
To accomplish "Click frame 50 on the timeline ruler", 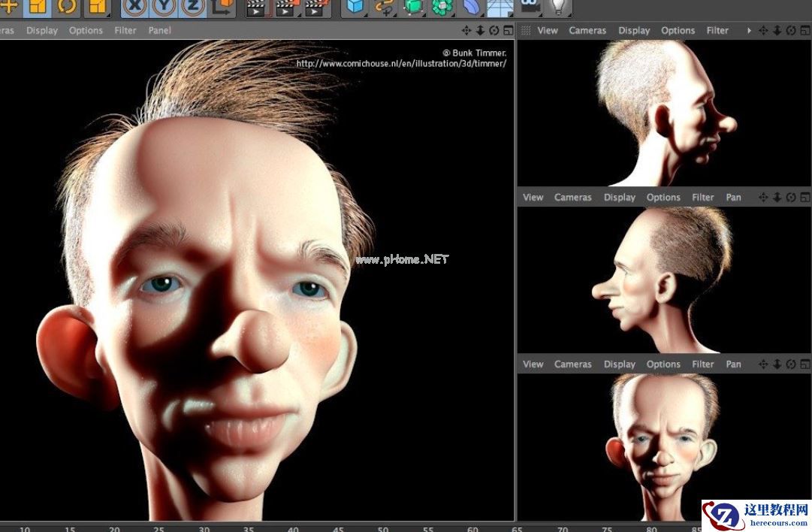I will coord(383,528).
